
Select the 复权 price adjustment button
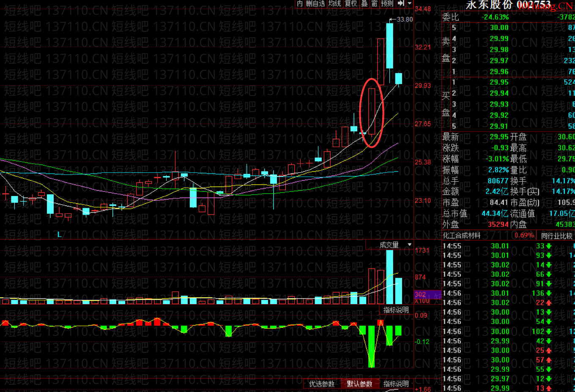pyautogui.click(x=351, y=3)
